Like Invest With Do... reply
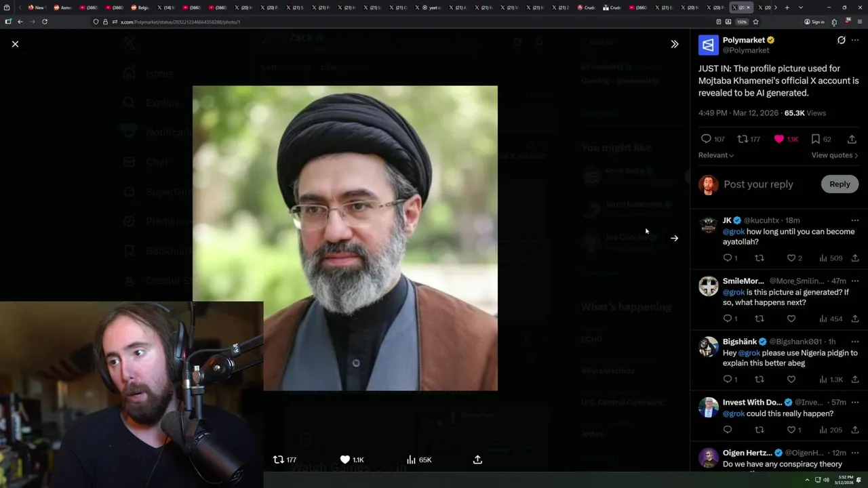Screen dimensions: 868x488 coord(791,430)
